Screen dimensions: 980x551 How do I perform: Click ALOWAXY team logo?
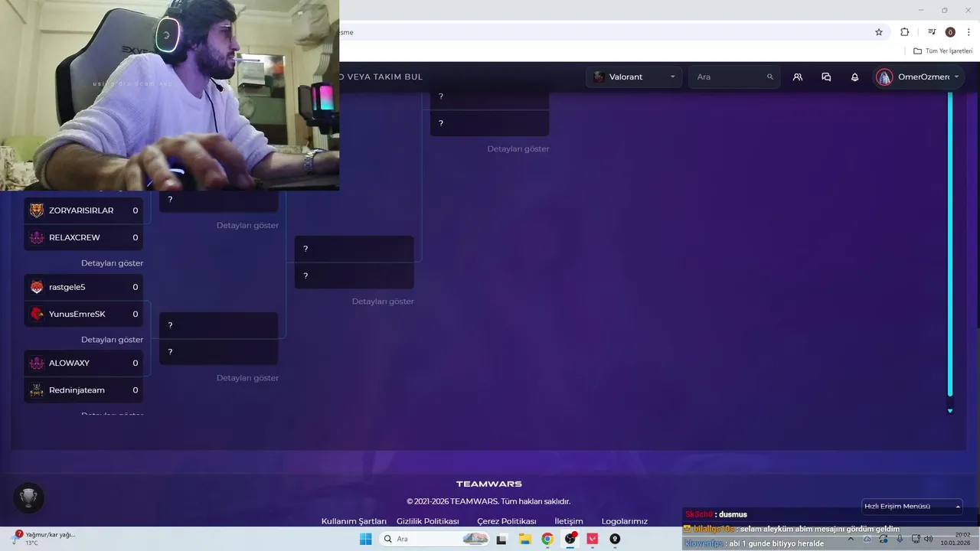[x=37, y=363]
